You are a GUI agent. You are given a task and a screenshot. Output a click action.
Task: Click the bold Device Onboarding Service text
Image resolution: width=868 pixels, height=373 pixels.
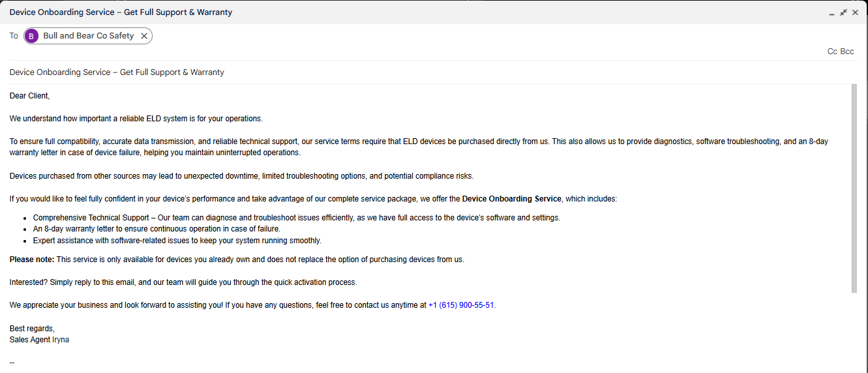tap(512, 199)
